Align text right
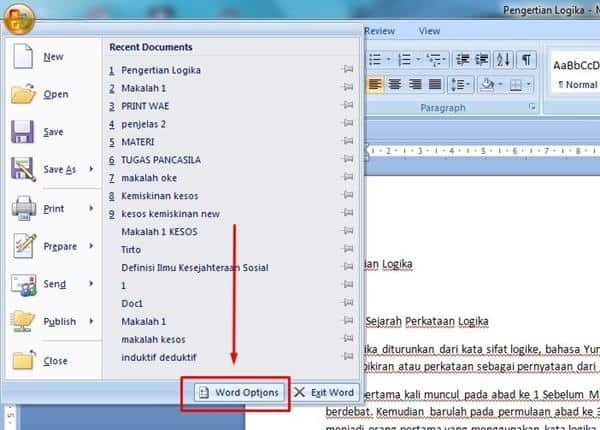The width and height of the screenshot is (600, 430). pyautogui.click(x=414, y=84)
